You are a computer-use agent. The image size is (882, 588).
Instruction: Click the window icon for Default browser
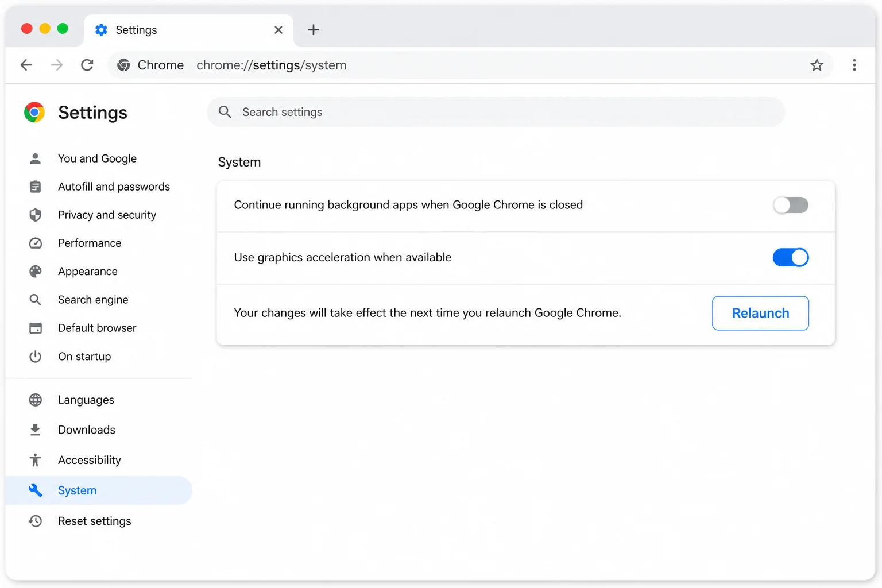(x=35, y=328)
